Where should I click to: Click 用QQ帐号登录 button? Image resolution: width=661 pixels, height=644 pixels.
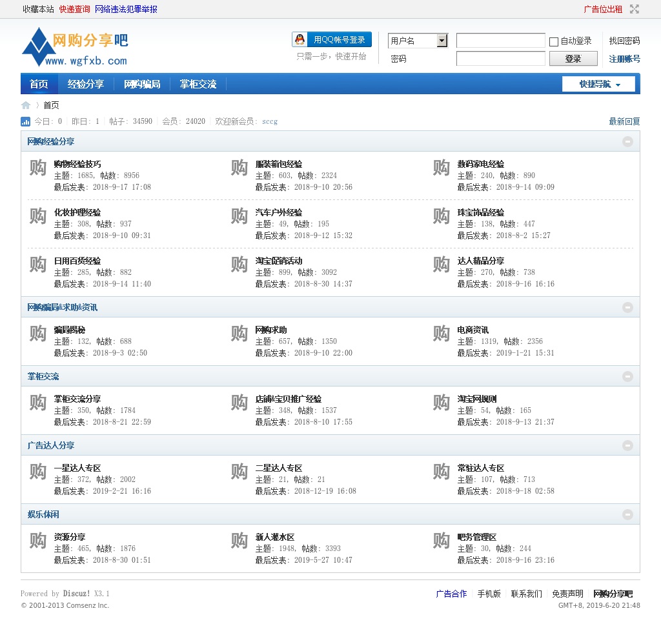332,39
